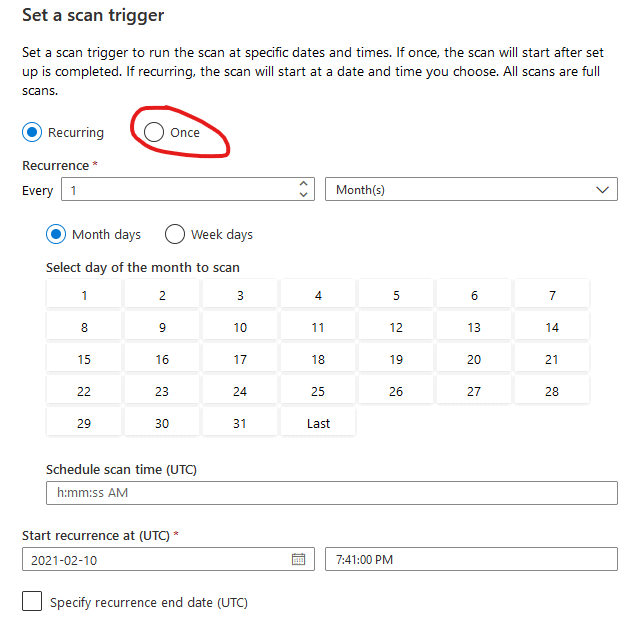Select the Recurring radio button
This screenshot has height=622, width=634.
tap(33, 132)
